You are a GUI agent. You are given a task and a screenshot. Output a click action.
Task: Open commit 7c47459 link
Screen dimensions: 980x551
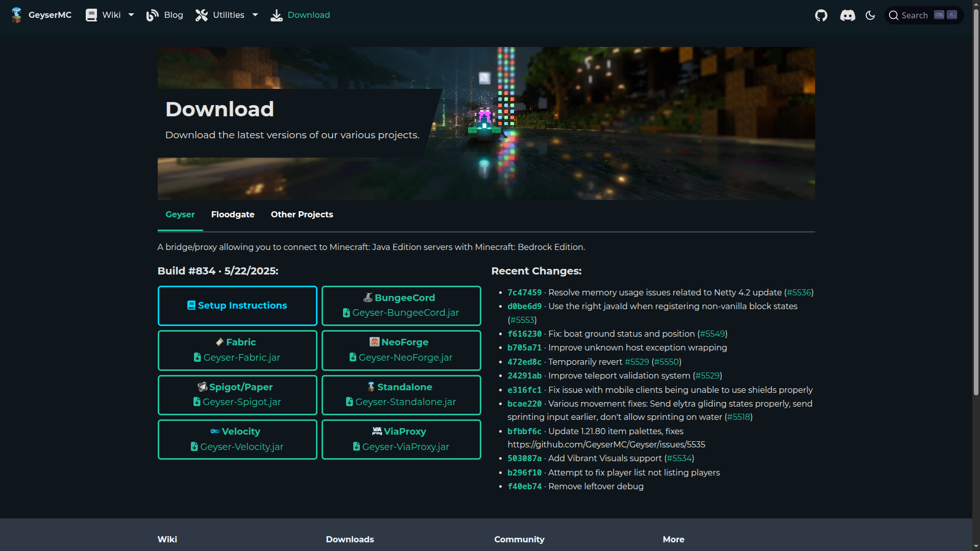tap(524, 293)
